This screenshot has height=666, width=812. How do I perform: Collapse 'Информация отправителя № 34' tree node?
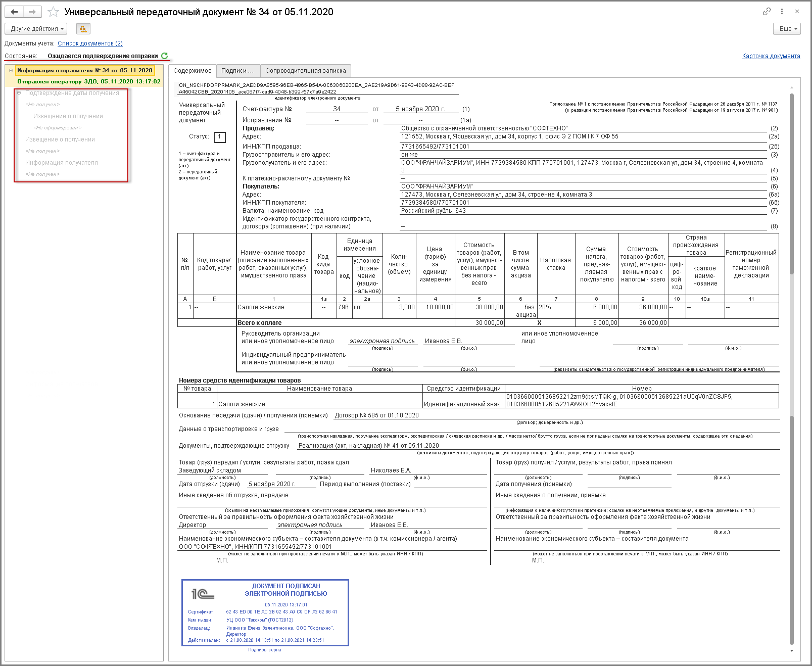click(x=11, y=70)
